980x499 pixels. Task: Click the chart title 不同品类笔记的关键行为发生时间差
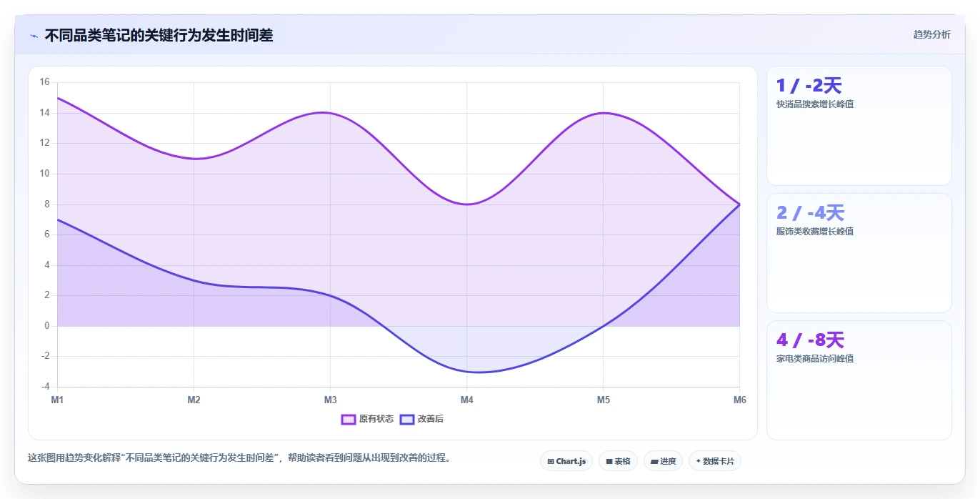tap(159, 35)
